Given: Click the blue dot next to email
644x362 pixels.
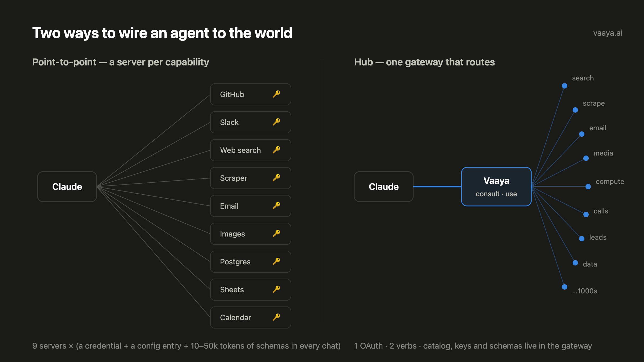Looking at the screenshot, I should pos(582,134).
